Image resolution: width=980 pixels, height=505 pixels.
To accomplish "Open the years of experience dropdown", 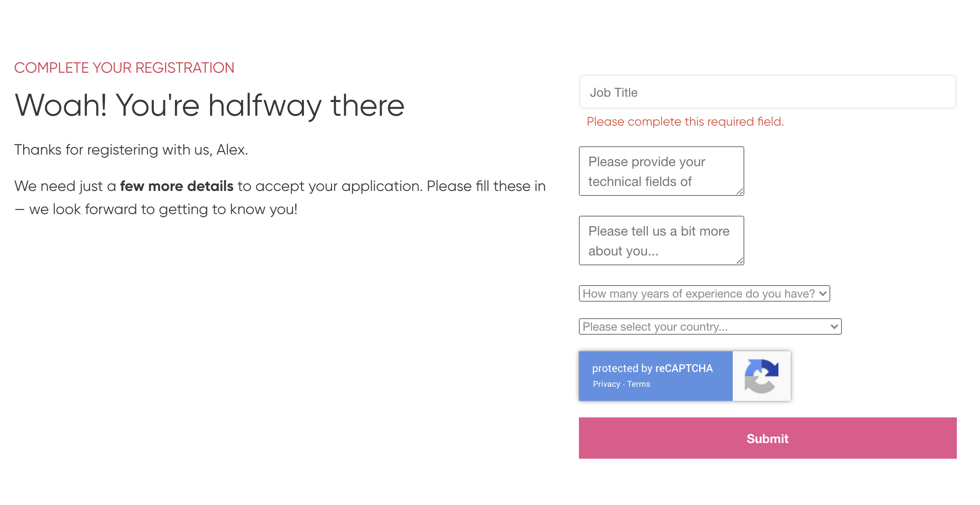I will 704,293.
